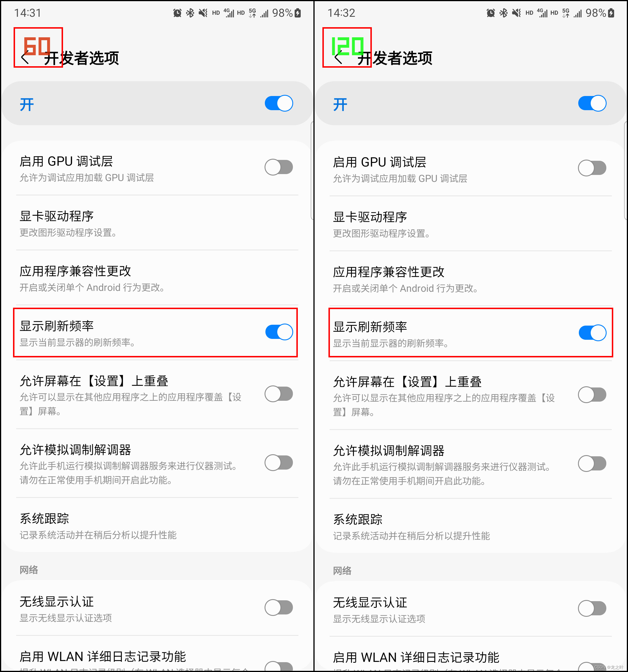Tap the orange 60 refresh rate overlay
This screenshot has height=672, width=628.
(37, 46)
